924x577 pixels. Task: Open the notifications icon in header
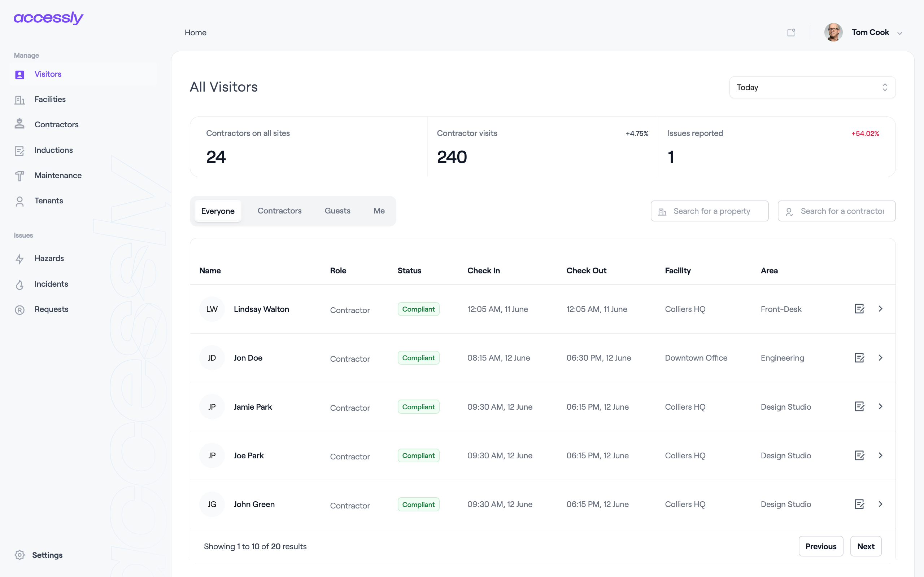[x=791, y=32]
